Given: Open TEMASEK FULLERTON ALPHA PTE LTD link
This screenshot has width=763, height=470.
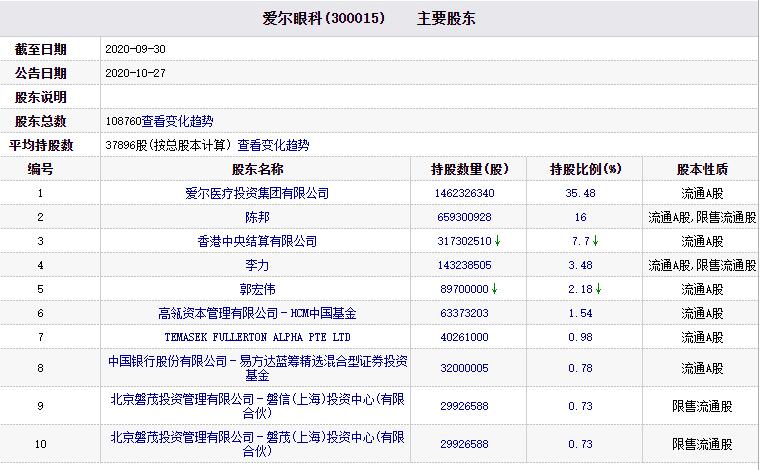Looking at the screenshot, I should pyautogui.click(x=257, y=337).
